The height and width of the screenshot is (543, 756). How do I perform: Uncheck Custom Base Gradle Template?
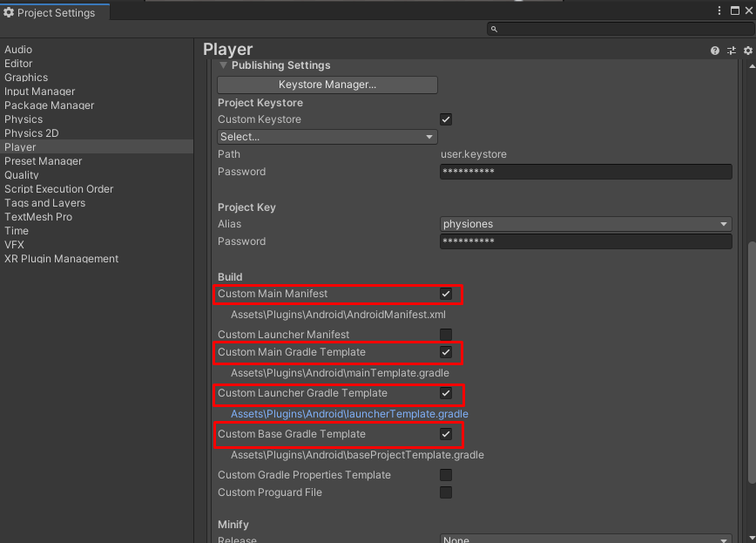pos(446,434)
